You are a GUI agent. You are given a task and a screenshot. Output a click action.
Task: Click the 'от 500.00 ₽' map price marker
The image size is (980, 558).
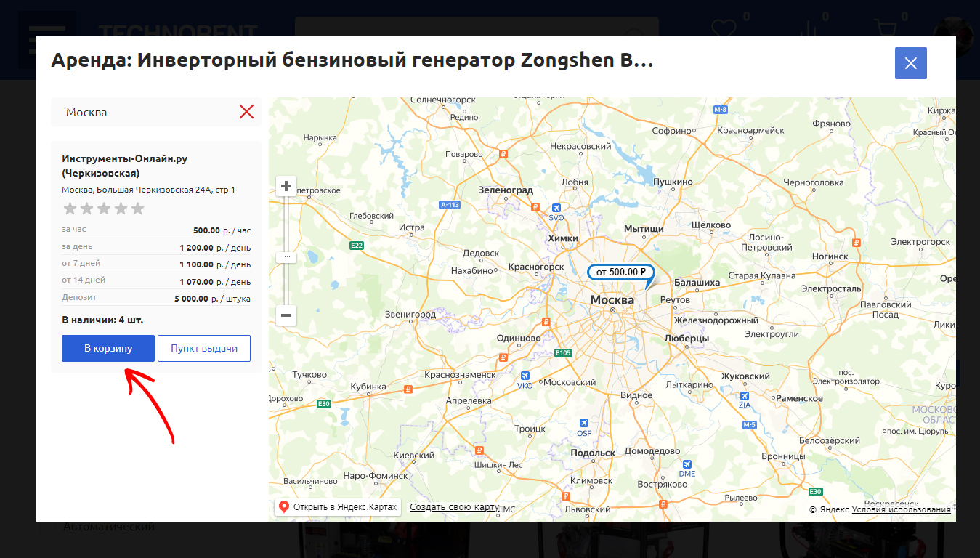(617, 272)
